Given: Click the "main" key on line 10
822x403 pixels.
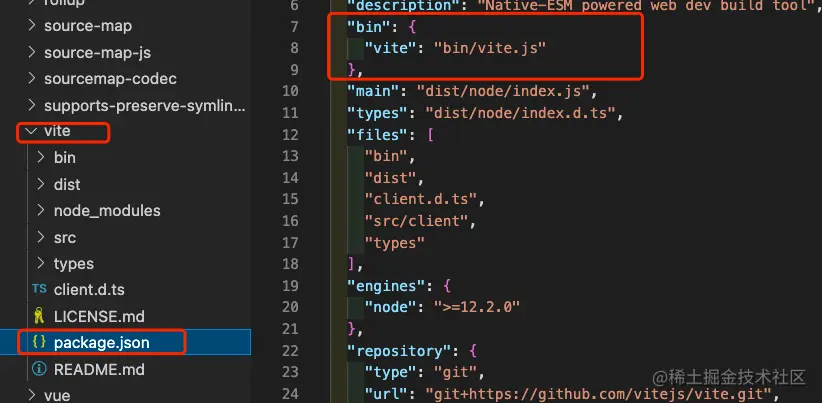Looking at the screenshot, I should (x=373, y=91).
